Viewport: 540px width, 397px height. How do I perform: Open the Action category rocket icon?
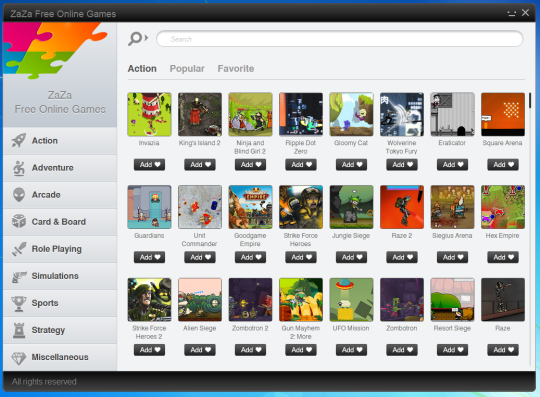[x=19, y=140]
